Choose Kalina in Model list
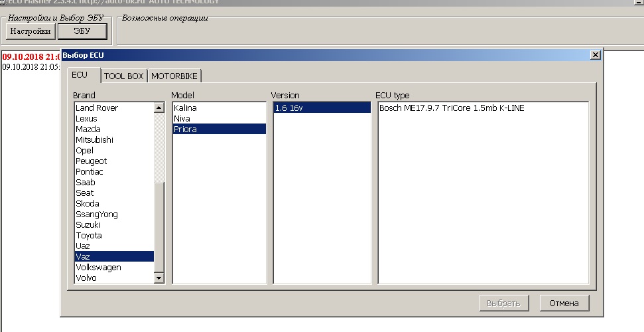644x332 pixels. coord(220,108)
